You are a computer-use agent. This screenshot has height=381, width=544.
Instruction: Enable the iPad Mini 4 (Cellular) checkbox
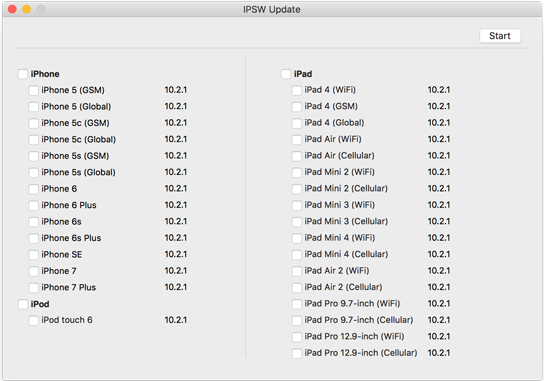[297, 255]
